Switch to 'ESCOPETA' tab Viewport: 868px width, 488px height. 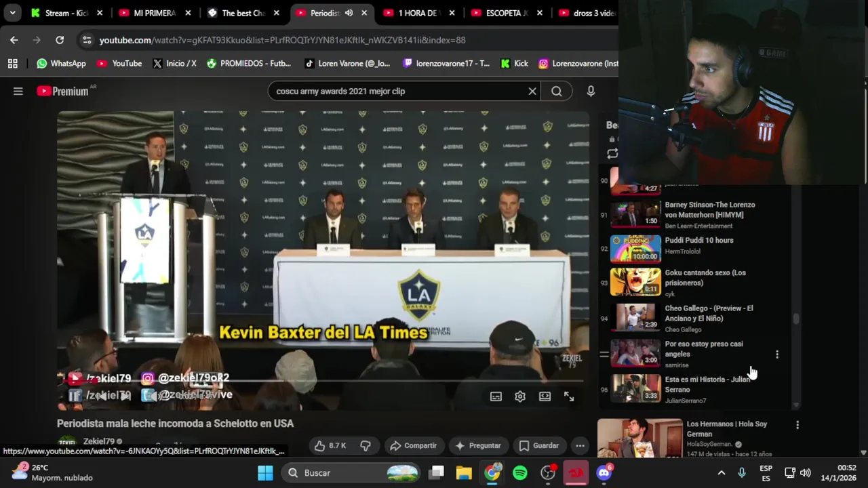(x=507, y=13)
